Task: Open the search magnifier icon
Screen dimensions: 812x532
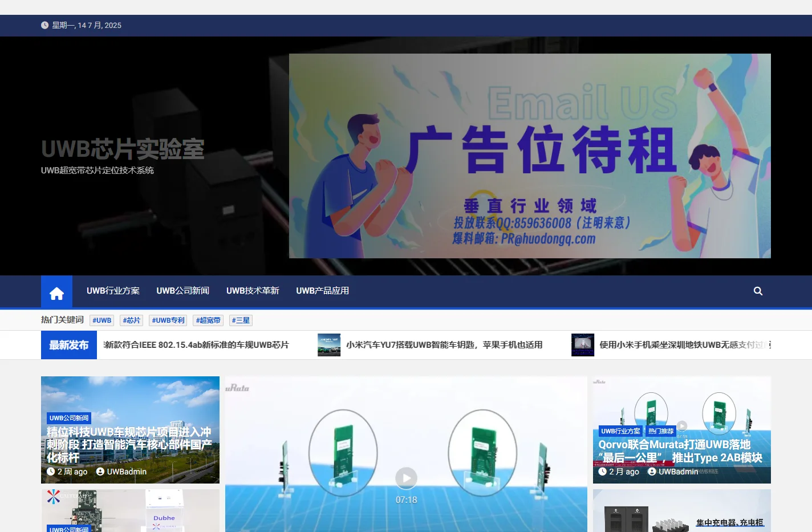Action: click(x=758, y=291)
